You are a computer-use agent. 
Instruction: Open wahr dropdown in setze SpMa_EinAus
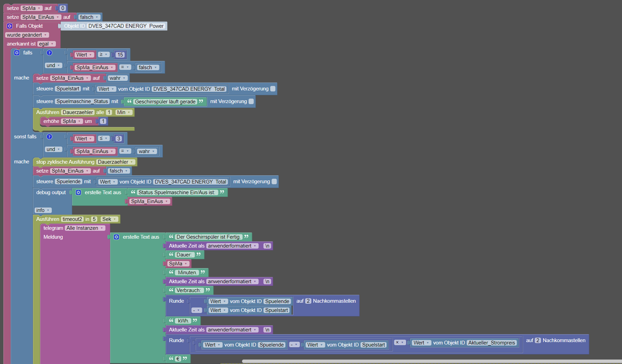click(x=118, y=78)
